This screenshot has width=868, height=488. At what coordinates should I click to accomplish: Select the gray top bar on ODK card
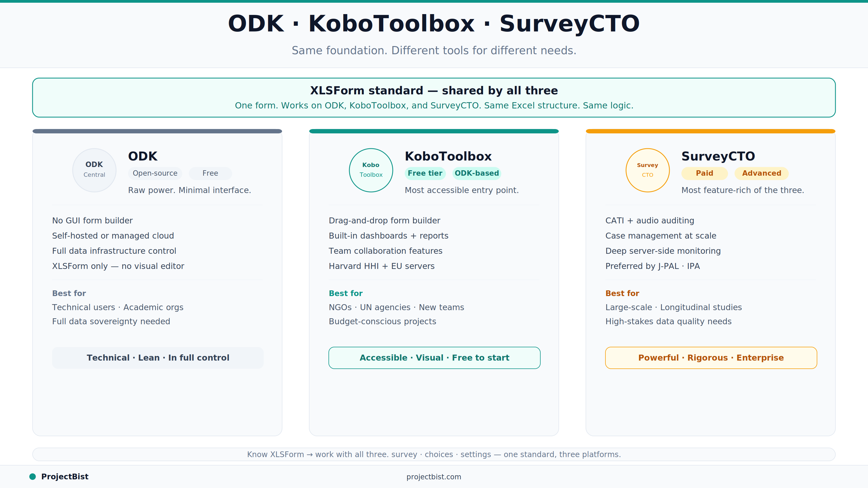click(157, 131)
